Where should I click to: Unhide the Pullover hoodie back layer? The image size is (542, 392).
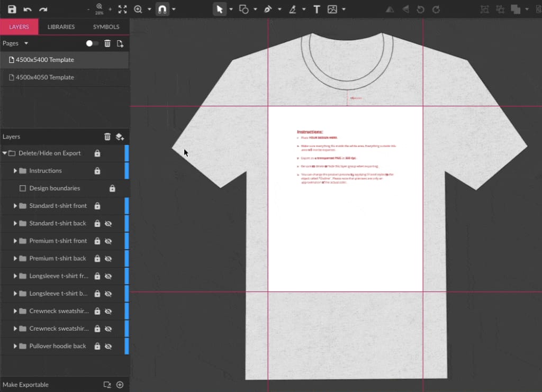(109, 346)
